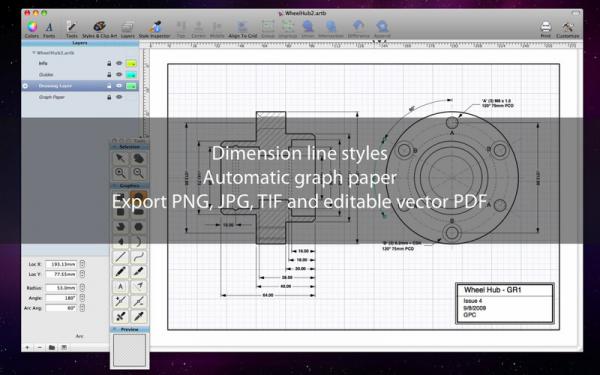This screenshot has height=375, width=600.
Task: Open the Fonts panel
Action: 49,30
